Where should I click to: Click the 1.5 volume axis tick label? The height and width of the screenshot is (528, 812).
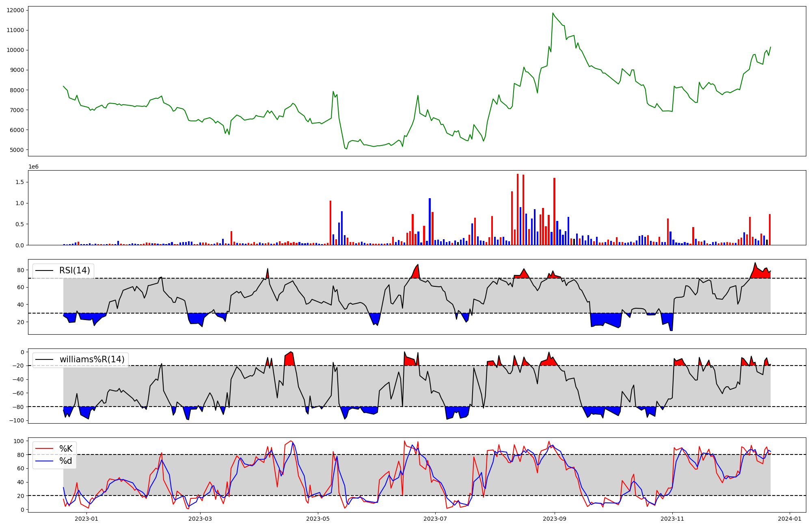[20, 182]
